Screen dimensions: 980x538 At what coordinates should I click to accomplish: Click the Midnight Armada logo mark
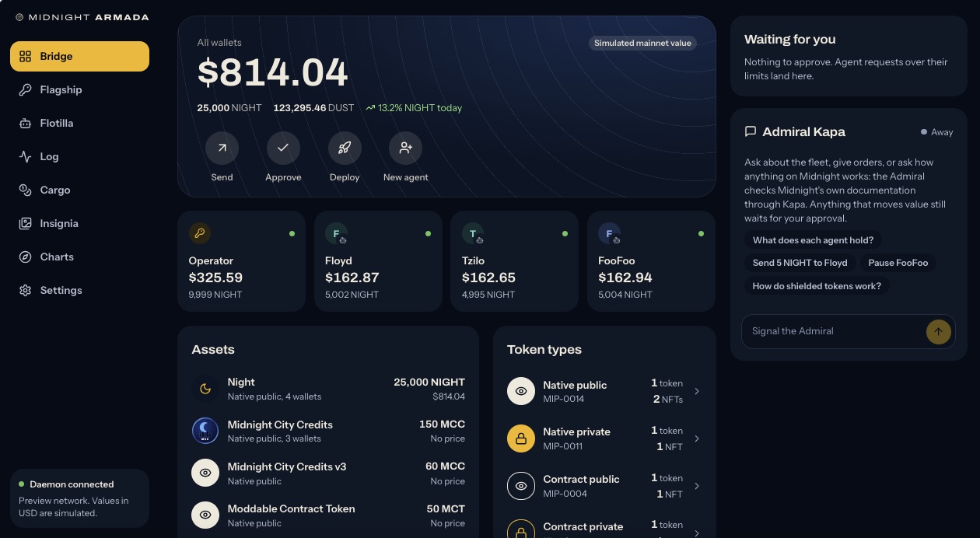coord(19,17)
